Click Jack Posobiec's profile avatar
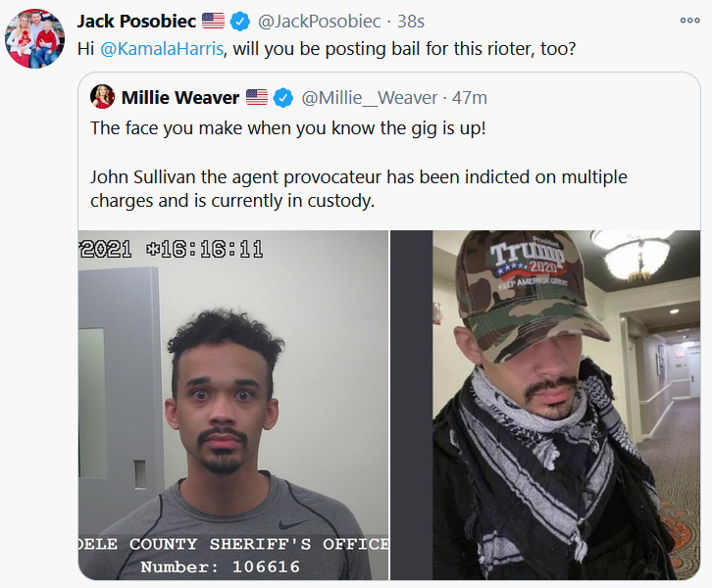The image size is (712, 588). click(x=34, y=38)
